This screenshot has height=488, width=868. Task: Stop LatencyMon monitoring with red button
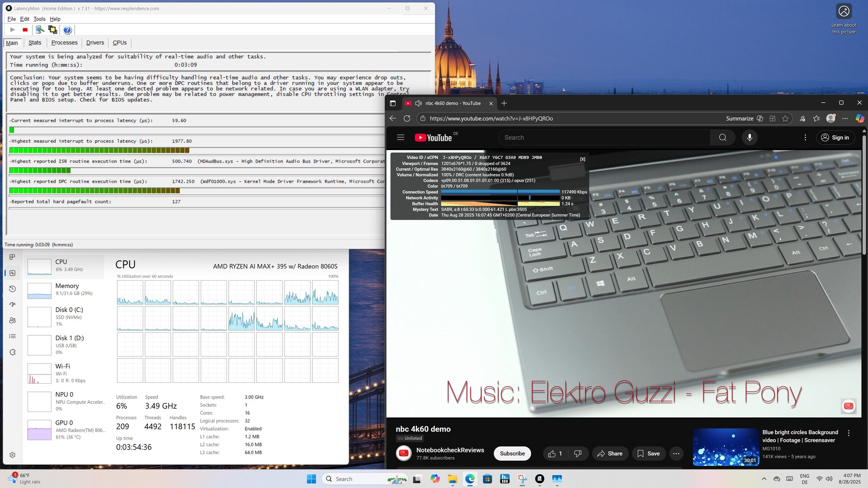pyautogui.click(x=25, y=30)
